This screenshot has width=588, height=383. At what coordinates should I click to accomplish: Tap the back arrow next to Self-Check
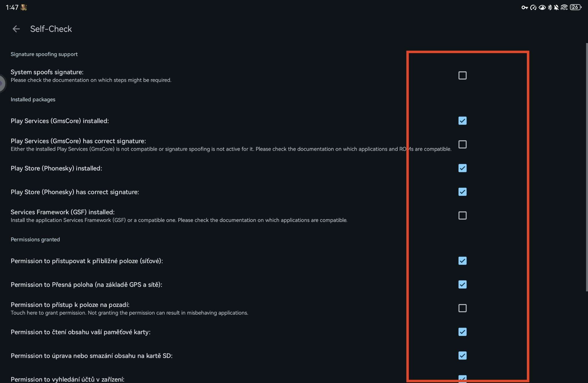coord(16,29)
